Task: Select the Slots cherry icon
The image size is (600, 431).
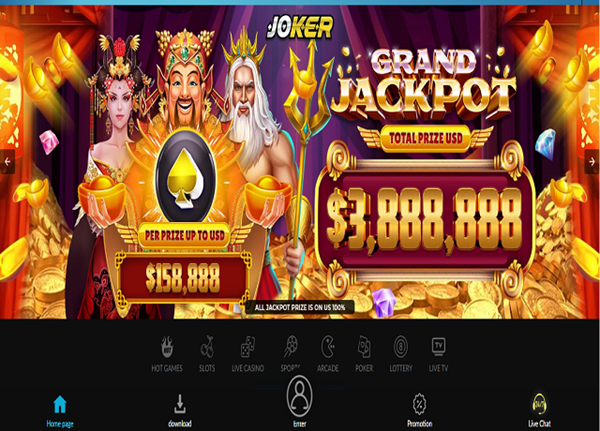Action: 207,347
